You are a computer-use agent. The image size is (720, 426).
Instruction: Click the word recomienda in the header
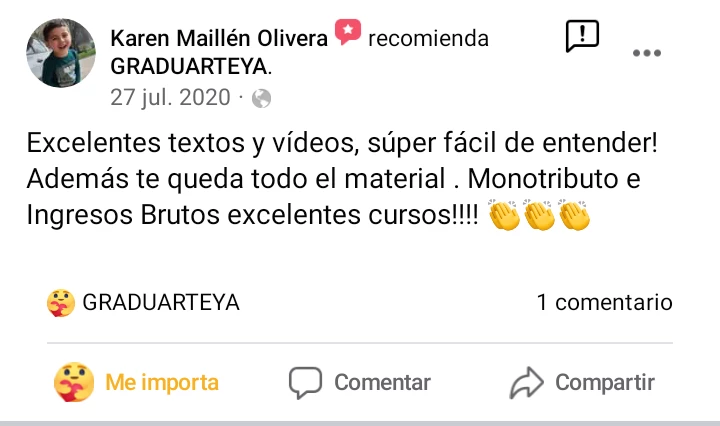coord(428,39)
